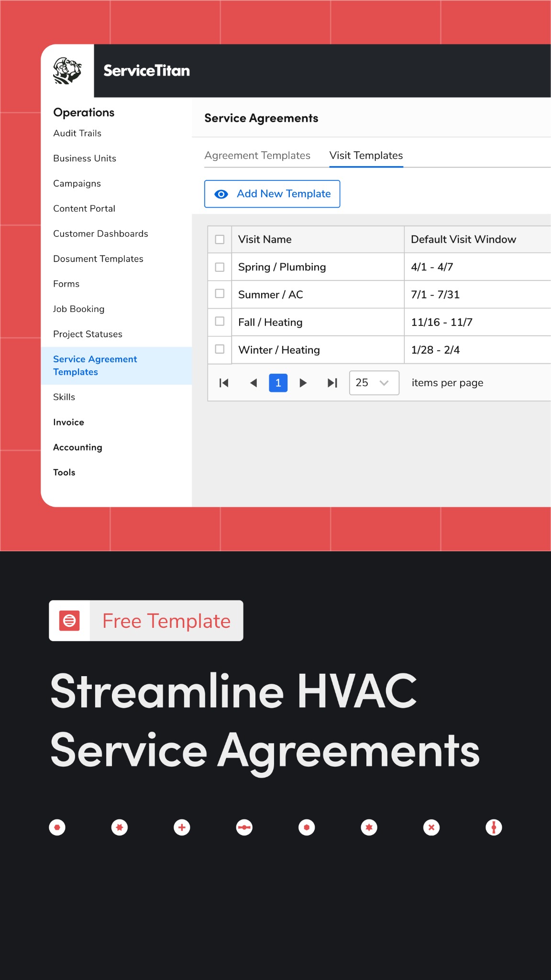Click the Free Template label
This screenshot has height=980, width=551.
(x=166, y=621)
